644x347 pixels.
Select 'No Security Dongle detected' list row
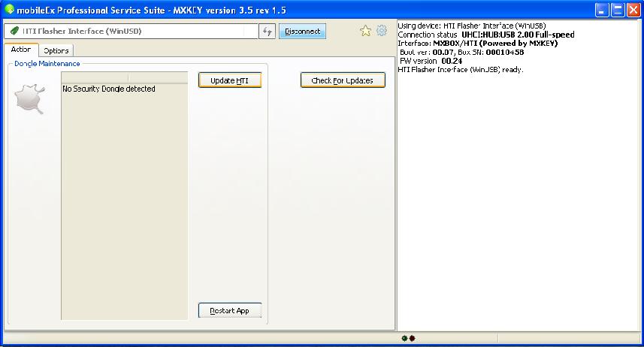(x=125, y=89)
